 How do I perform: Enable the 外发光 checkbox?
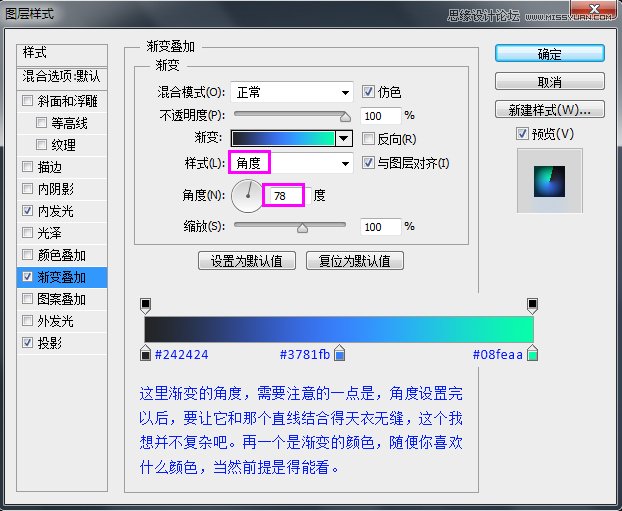(x=27, y=320)
